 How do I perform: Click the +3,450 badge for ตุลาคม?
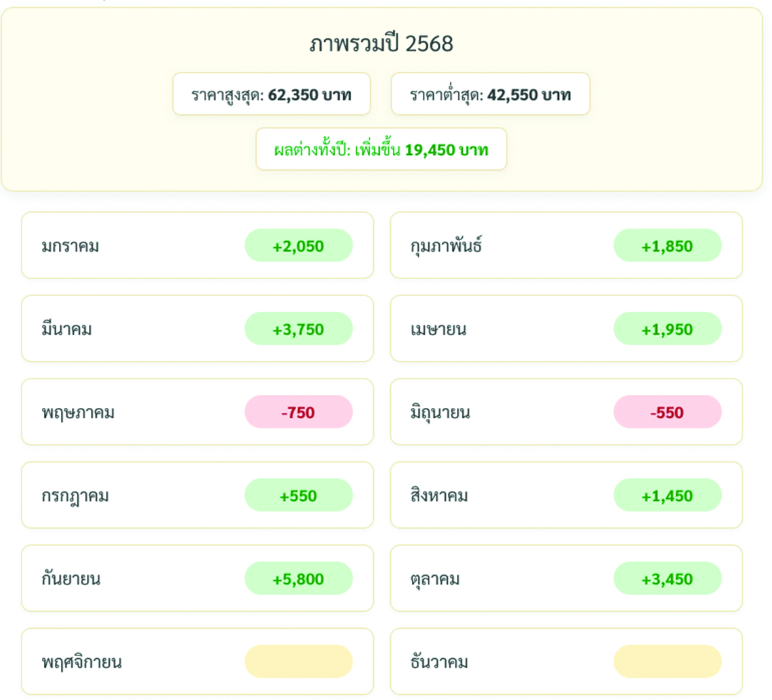(x=667, y=578)
